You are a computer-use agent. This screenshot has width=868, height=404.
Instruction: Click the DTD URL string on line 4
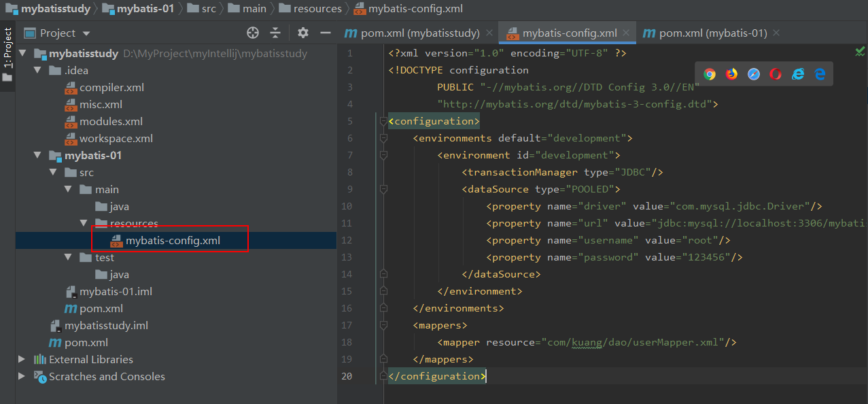[574, 104]
